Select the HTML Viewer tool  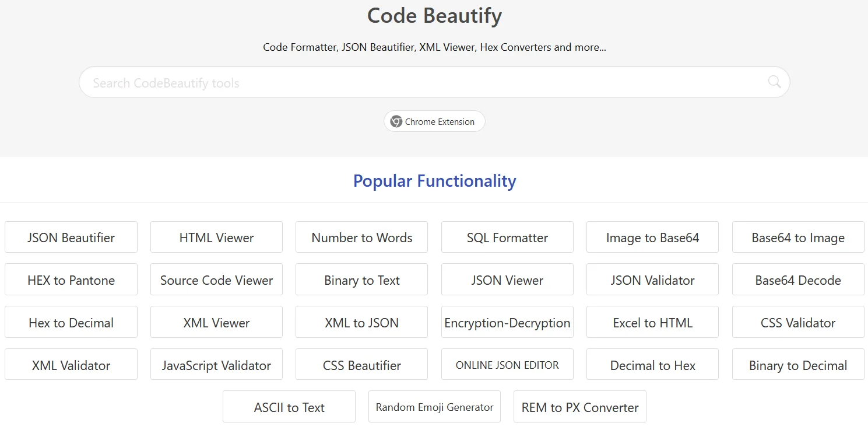tap(216, 238)
